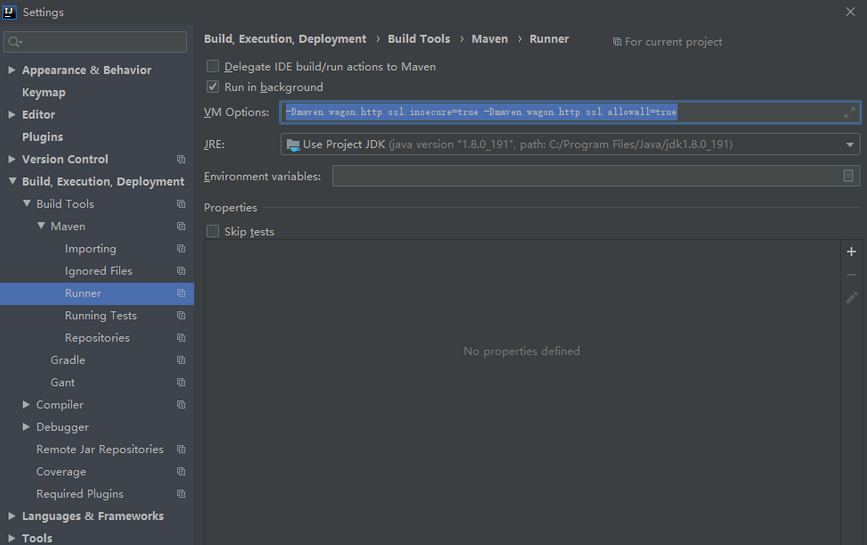Click project-level icon next to Version Control

pos(181,159)
